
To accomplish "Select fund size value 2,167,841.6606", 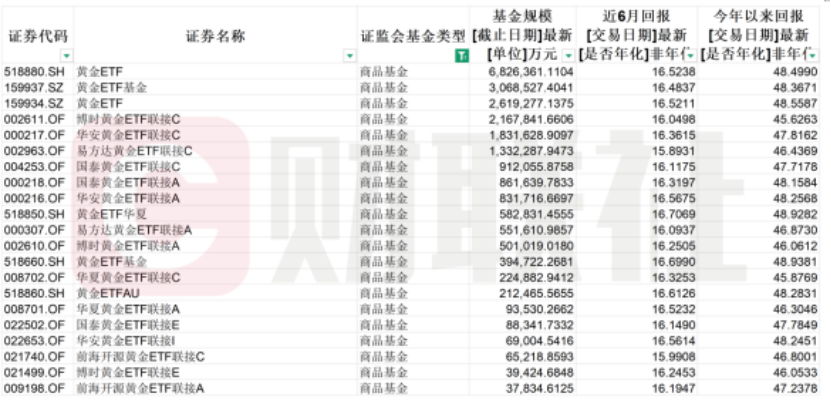I will 531,119.
